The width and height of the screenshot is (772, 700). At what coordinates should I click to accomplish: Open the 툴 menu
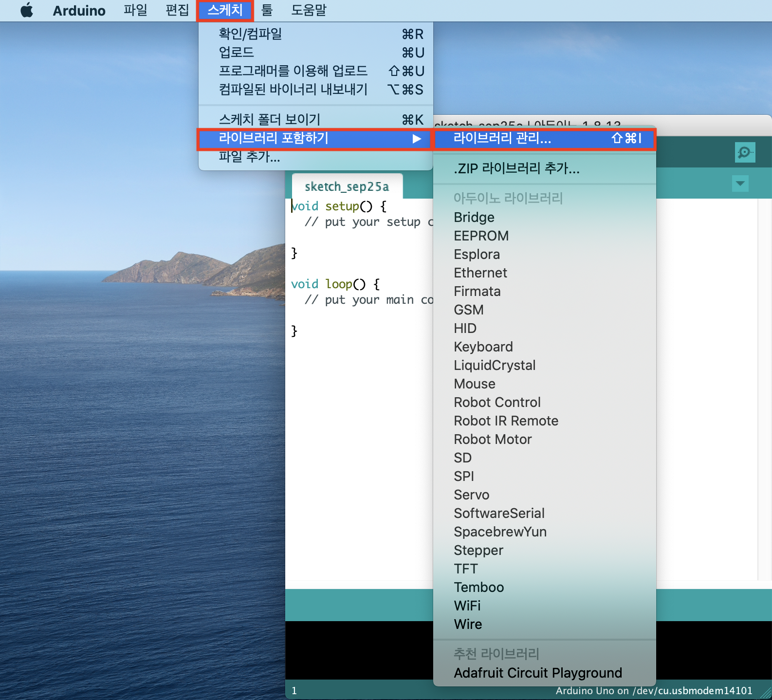(x=267, y=10)
